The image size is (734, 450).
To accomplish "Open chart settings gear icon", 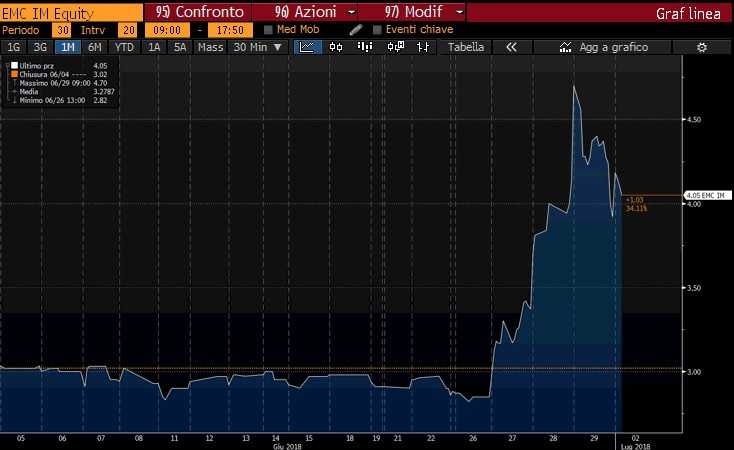I will point(701,47).
